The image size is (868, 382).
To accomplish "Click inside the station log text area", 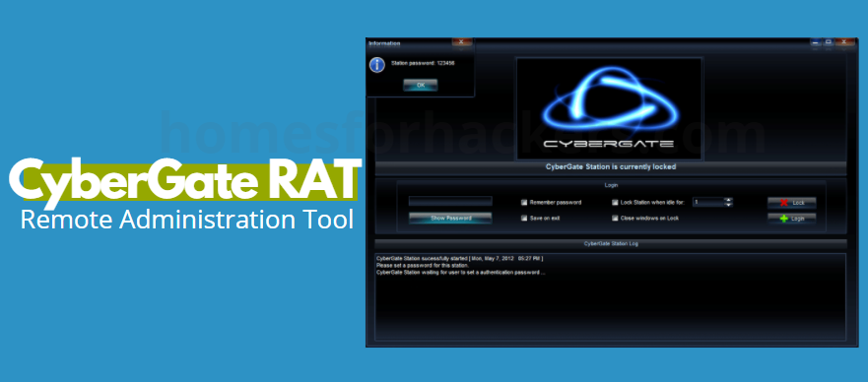I will [611, 297].
